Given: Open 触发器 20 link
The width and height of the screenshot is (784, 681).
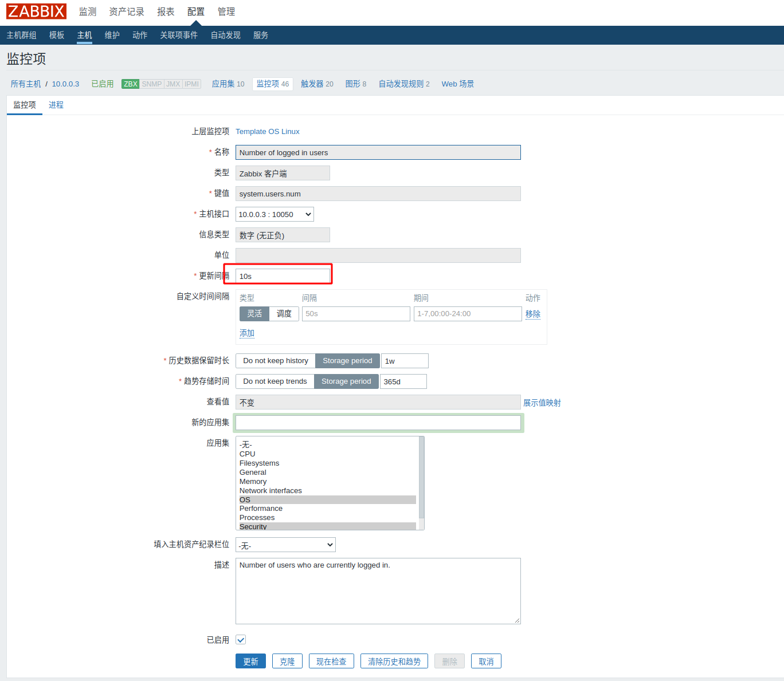Looking at the screenshot, I should pos(317,84).
